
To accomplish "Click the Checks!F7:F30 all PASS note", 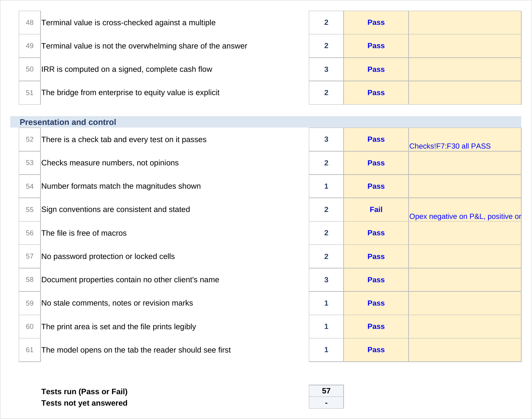I will [450, 146].
